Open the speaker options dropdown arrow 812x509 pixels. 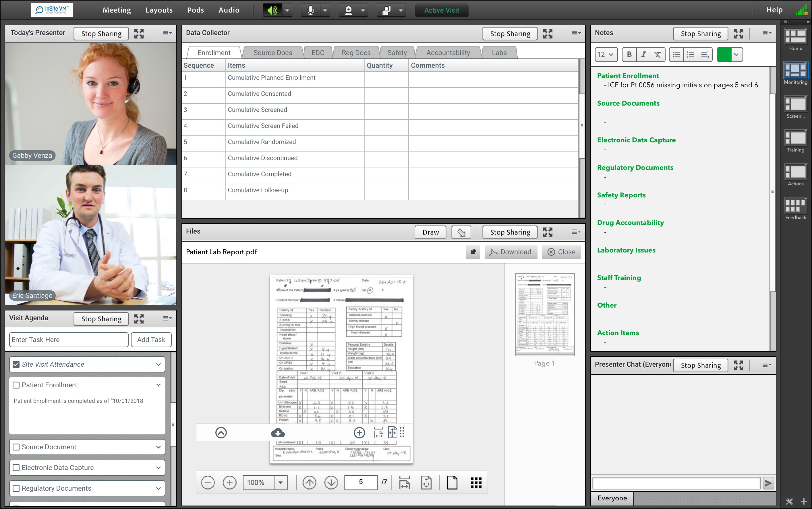click(x=287, y=10)
